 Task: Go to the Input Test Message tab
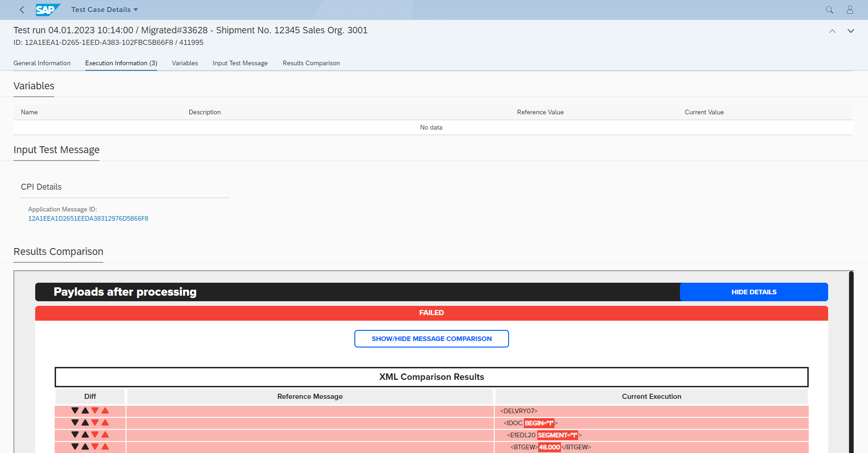click(x=240, y=63)
